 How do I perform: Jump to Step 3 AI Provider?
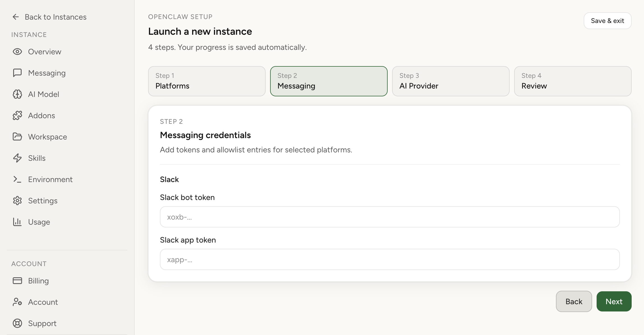point(450,81)
